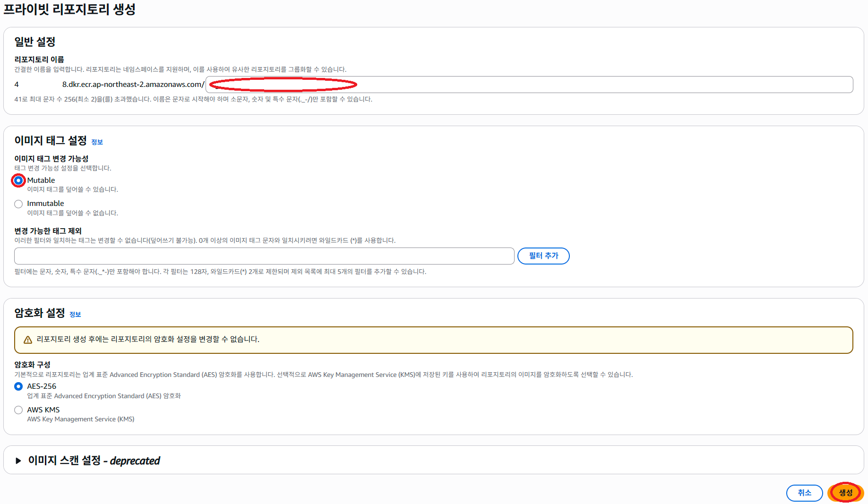This screenshot has width=868, height=504.
Task: Click the 이미지 스캔 설정 - deprecated heading
Action: tap(94, 461)
